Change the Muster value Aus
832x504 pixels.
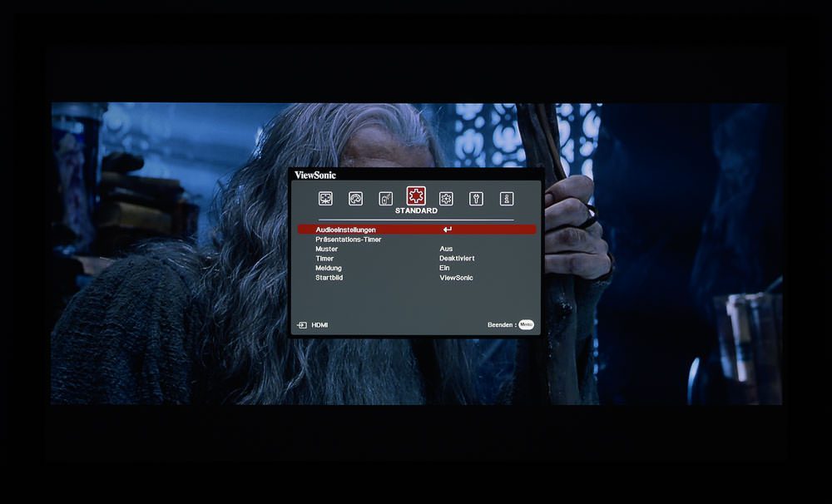point(446,249)
